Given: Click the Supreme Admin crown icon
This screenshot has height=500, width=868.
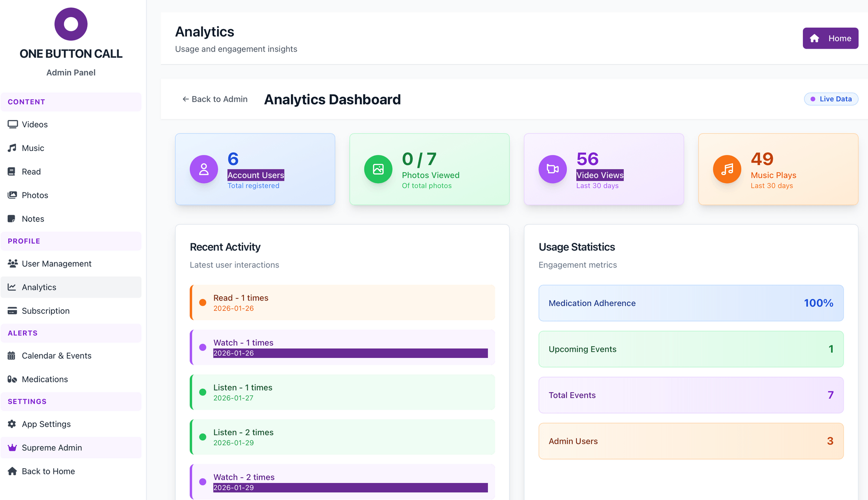Looking at the screenshot, I should pos(12,447).
